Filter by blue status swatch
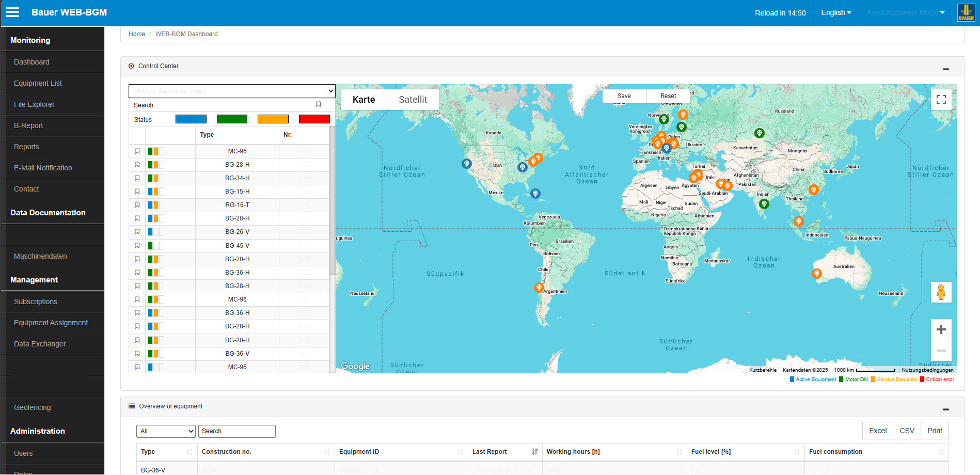The height and width of the screenshot is (475, 980). tap(191, 119)
